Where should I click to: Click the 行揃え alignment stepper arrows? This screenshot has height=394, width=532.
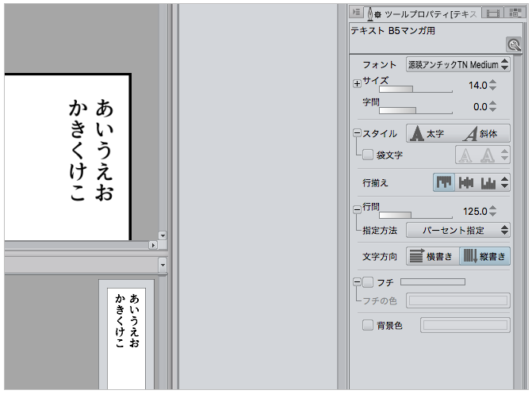504,182
